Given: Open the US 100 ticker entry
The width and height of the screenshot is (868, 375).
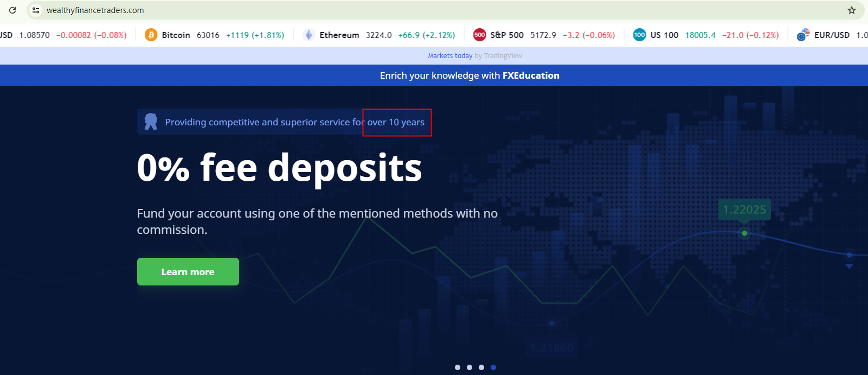Looking at the screenshot, I should [x=706, y=35].
